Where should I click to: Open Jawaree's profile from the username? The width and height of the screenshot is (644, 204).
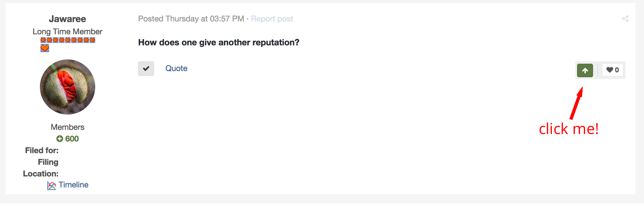point(67,19)
